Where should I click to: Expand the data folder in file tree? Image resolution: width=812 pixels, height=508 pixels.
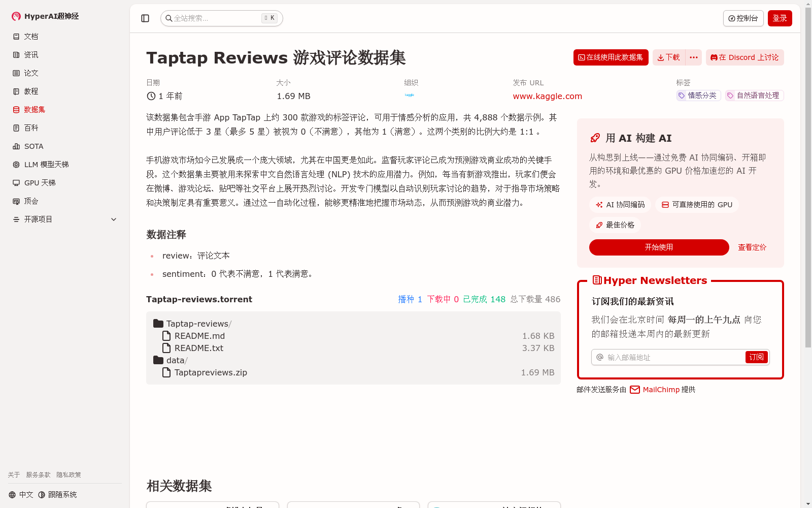pyautogui.click(x=175, y=360)
